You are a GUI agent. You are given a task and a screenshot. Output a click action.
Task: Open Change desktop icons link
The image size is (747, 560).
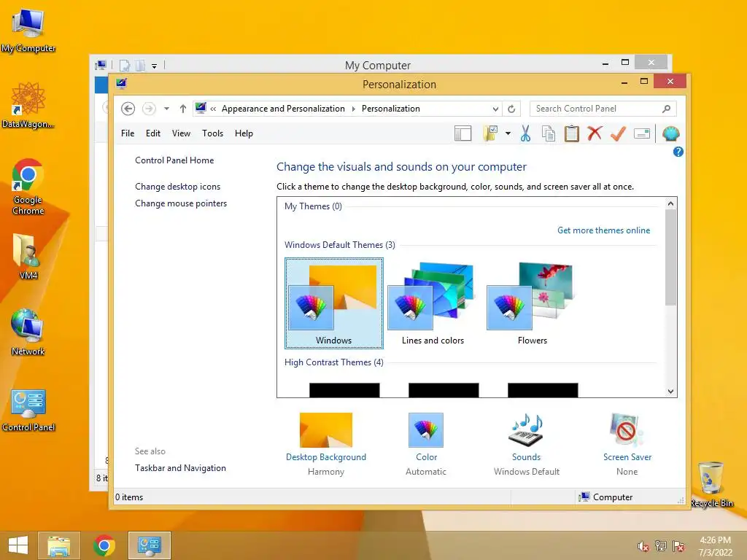pos(178,187)
